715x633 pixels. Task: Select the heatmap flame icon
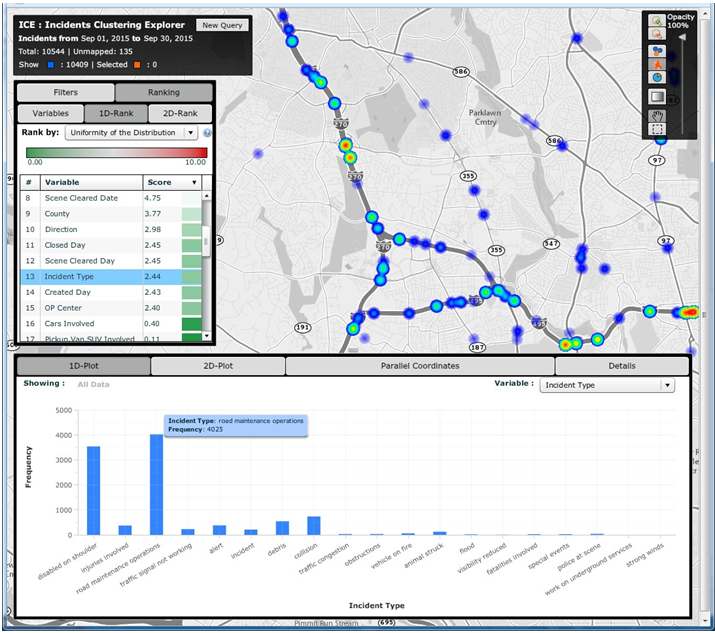(657, 64)
